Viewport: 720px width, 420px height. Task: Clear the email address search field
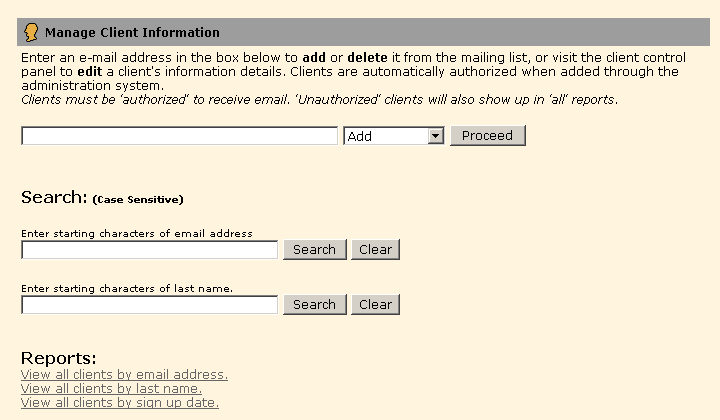[375, 250]
